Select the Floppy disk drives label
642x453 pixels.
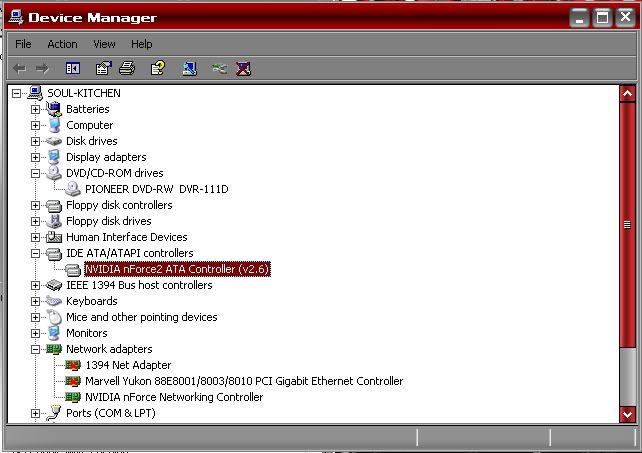coord(109,221)
